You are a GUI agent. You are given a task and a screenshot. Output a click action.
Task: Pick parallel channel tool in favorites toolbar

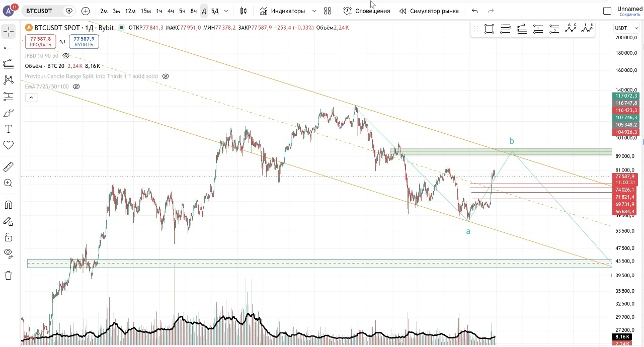tap(522, 29)
